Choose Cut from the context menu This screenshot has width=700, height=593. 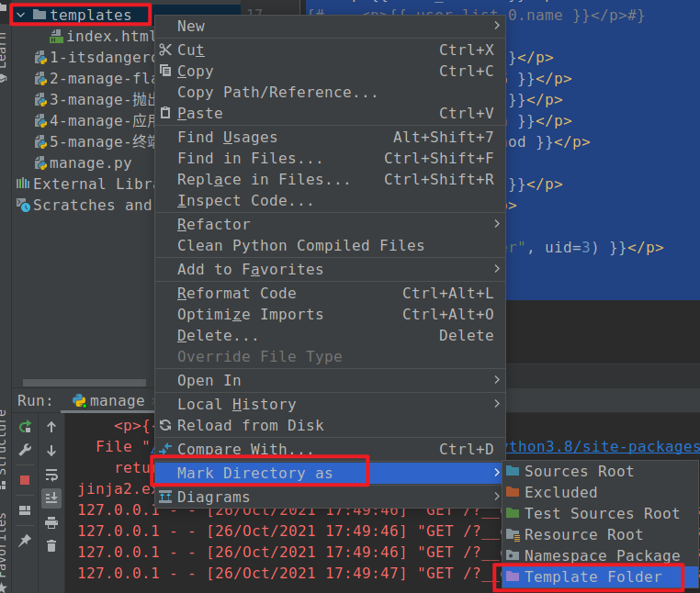(x=330, y=50)
